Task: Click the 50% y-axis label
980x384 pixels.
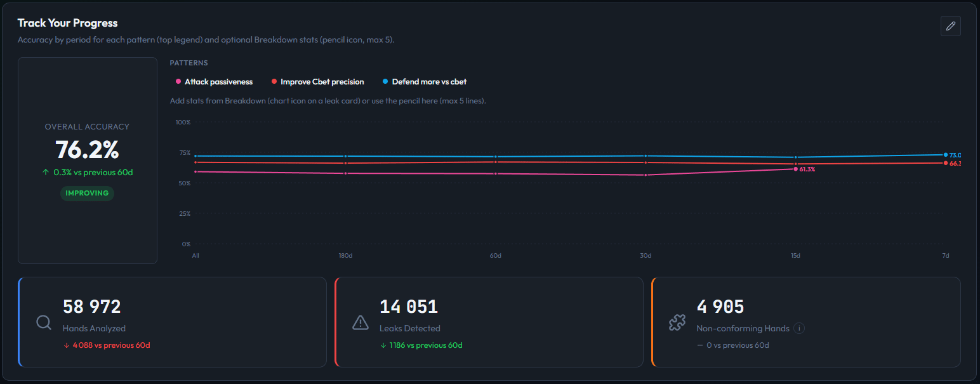Action: tap(184, 183)
